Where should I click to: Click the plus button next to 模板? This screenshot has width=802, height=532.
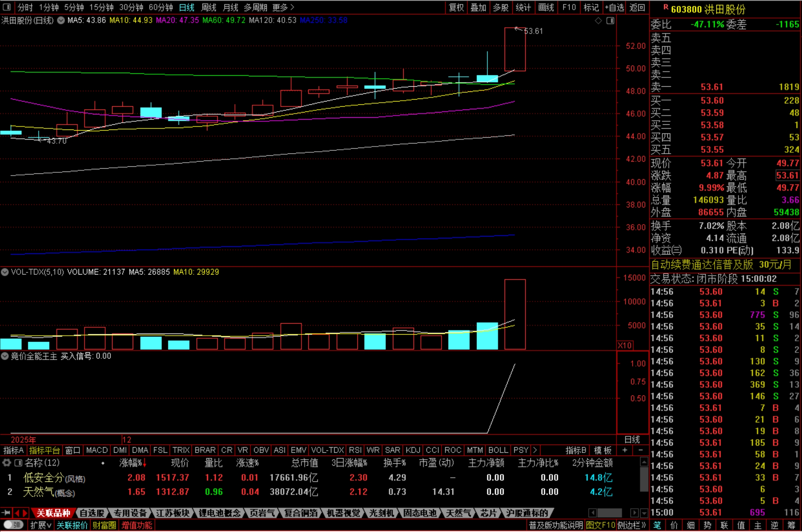[x=625, y=450]
